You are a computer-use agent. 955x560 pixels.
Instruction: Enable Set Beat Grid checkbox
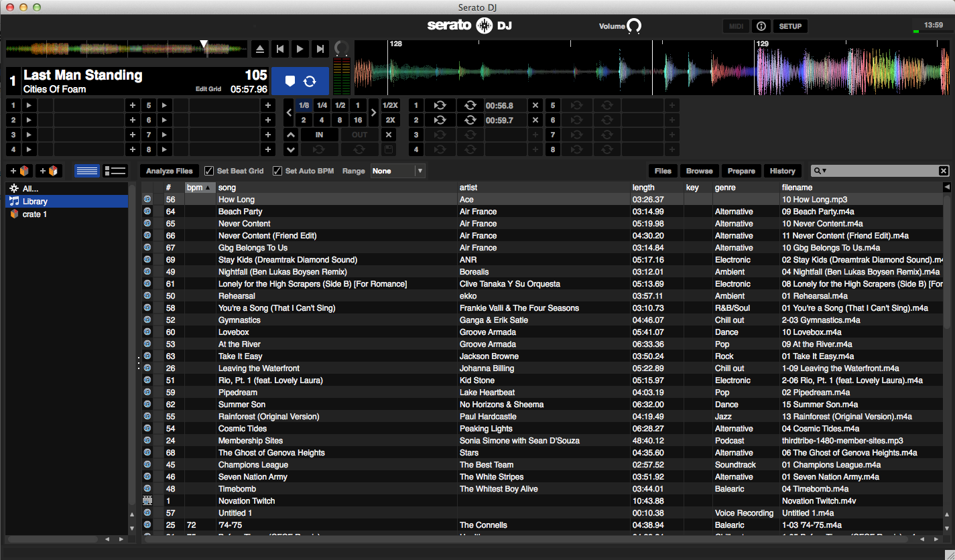point(209,171)
